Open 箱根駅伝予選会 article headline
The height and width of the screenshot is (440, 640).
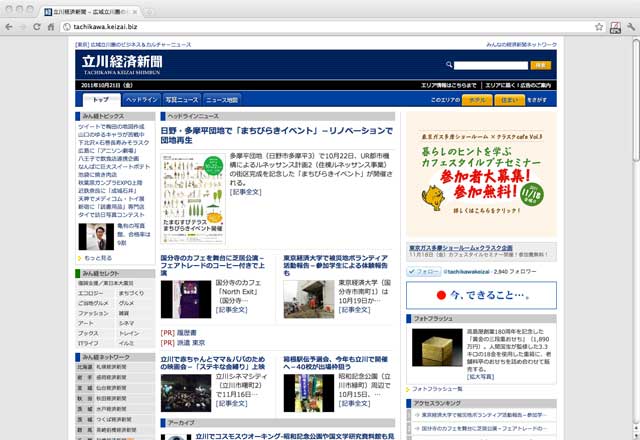336,363
